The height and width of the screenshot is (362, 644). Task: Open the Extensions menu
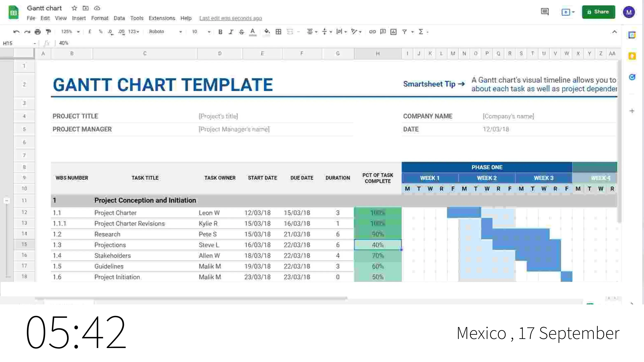pyautogui.click(x=162, y=18)
